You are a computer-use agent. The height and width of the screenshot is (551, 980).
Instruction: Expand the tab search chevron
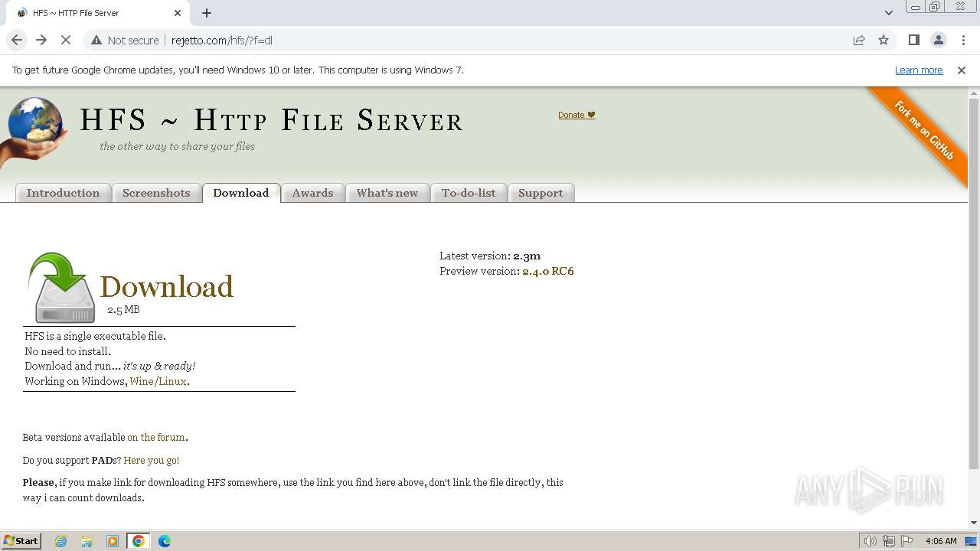pyautogui.click(x=889, y=13)
